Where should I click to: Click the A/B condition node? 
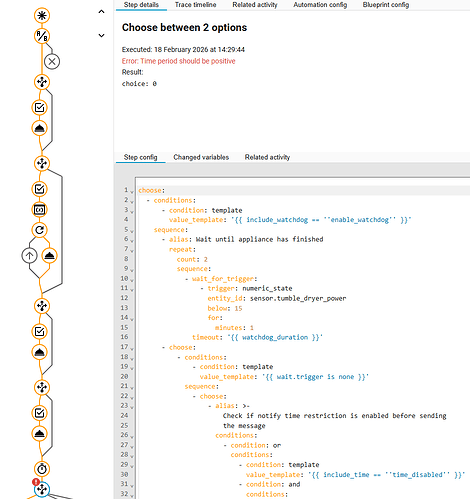point(42,36)
